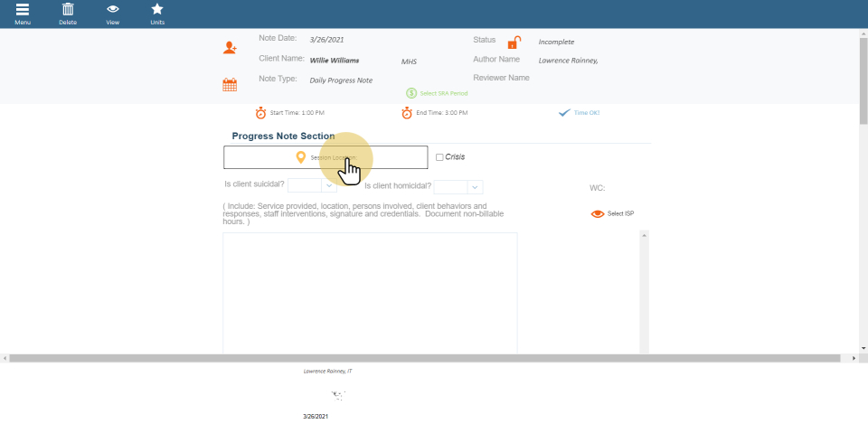Click the orange unlocked padlock status icon

tap(514, 42)
